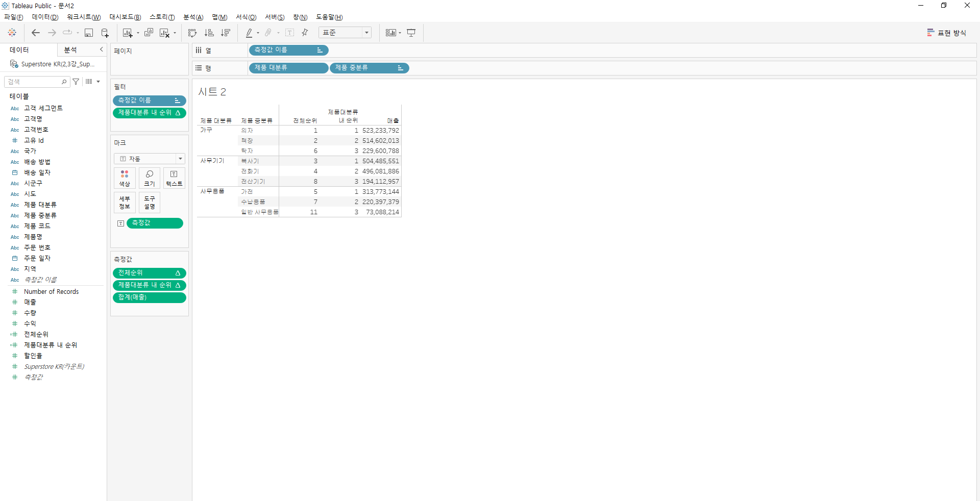
Task: Click the 측정값 이름 pill on Columns shelf
Action: point(288,50)
